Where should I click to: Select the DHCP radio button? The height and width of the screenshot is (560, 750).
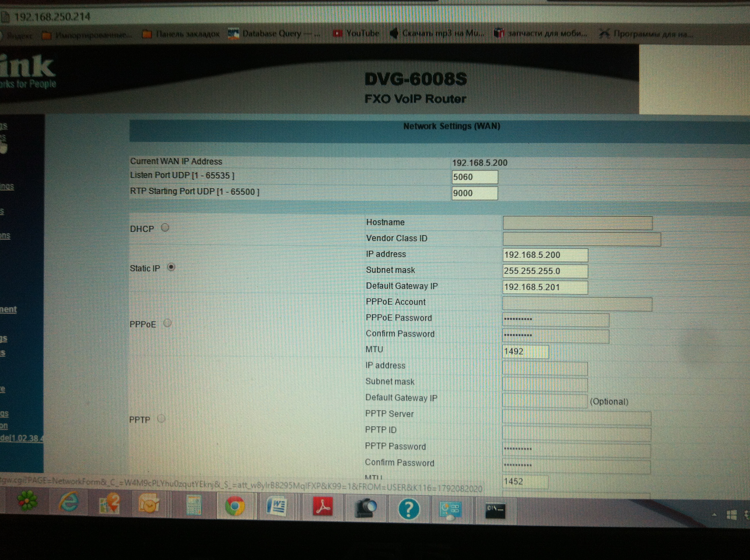click(x=165, y=227)
